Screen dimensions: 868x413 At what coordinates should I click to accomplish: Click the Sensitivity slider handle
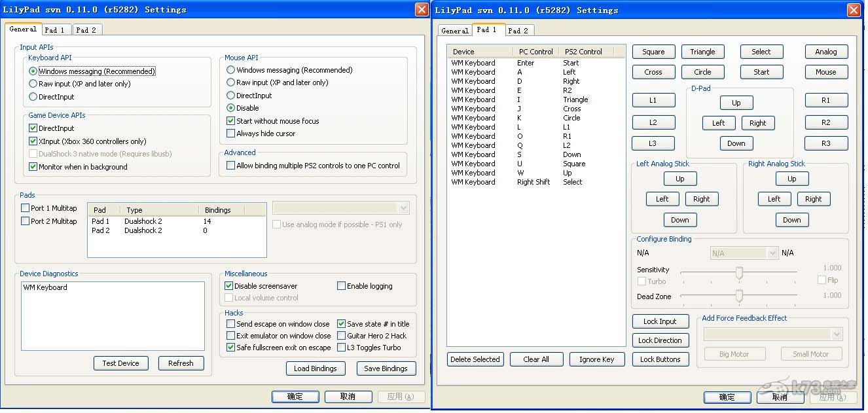click(739, 272)
